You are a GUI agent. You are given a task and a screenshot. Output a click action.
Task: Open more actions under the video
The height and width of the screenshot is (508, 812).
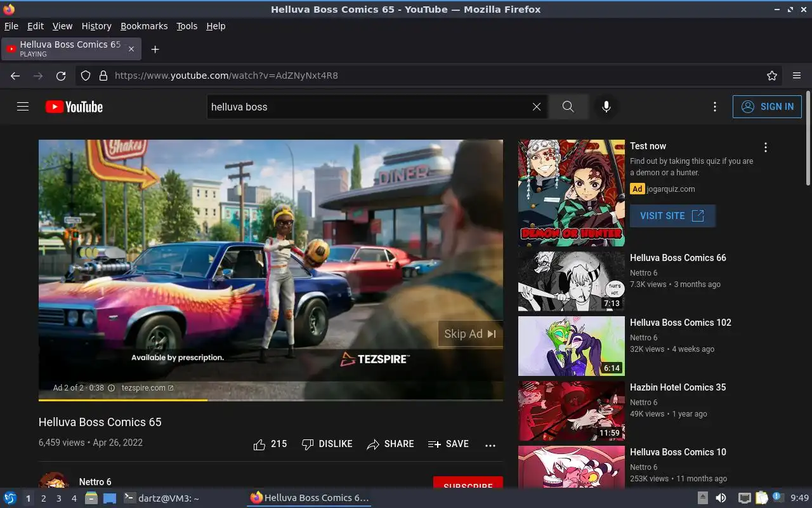(x=490, y=445)
